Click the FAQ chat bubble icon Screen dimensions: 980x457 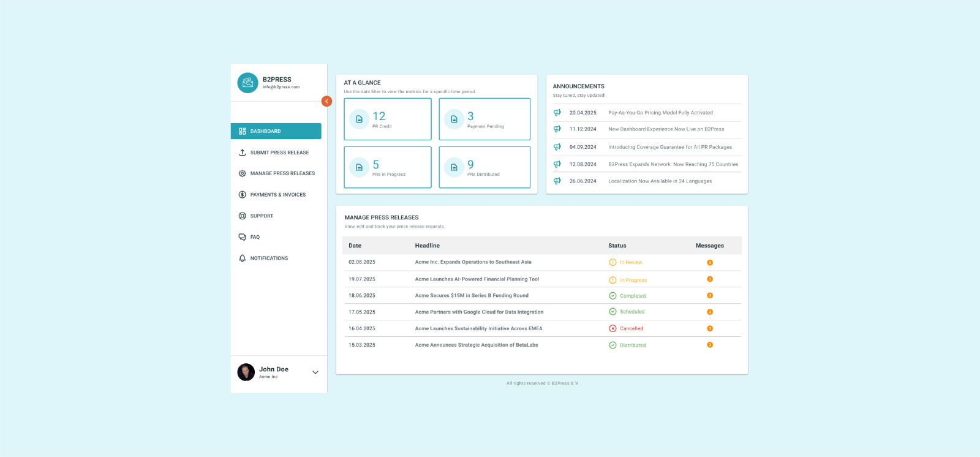pos(243,237)
